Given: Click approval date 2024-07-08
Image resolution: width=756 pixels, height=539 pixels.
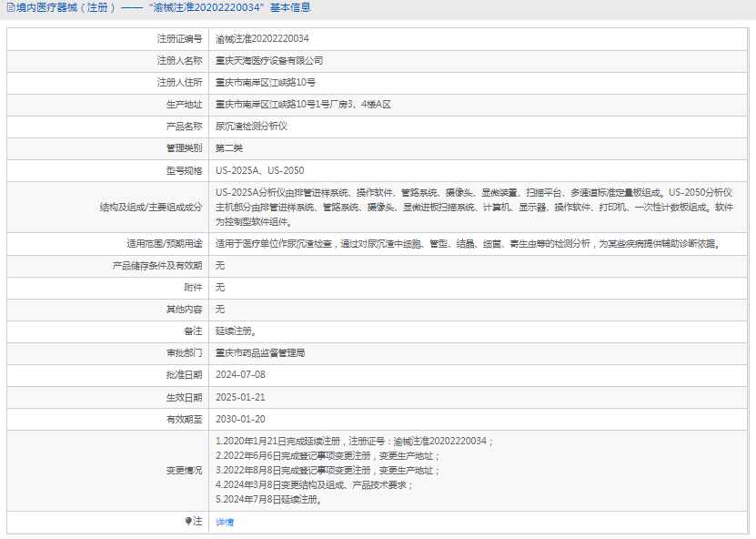Looking at the screenshot, I should (240, 375).
